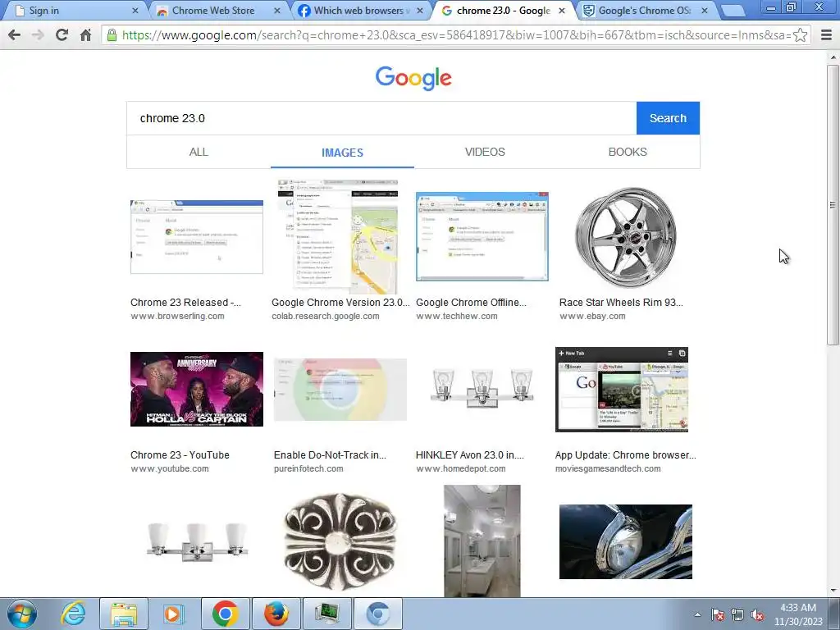Image resolution: width=840 pixels, height=630 pixels.
Task: Switch to the Chrome Web Store tab
Action: click(x=213, y=11)
